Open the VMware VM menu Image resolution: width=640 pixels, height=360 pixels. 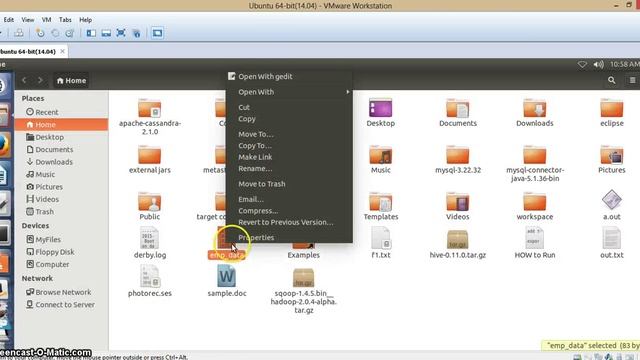coord(47,20)
